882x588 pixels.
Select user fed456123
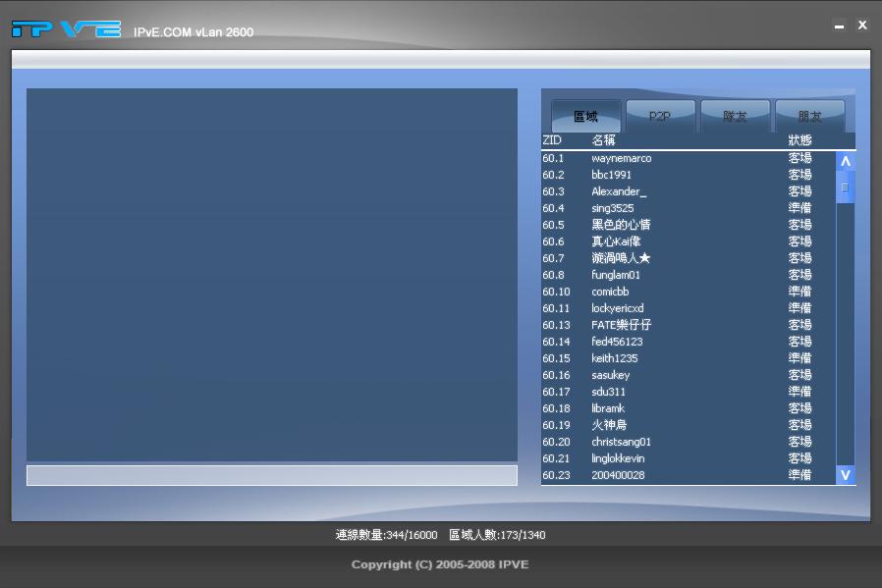pyautogui.click(x=688, y=342)
